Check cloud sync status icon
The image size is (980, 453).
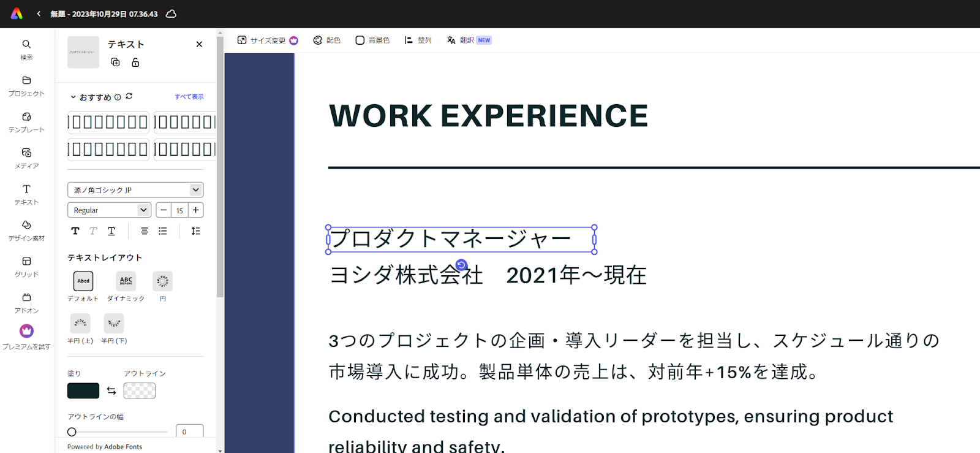(171, 13)
